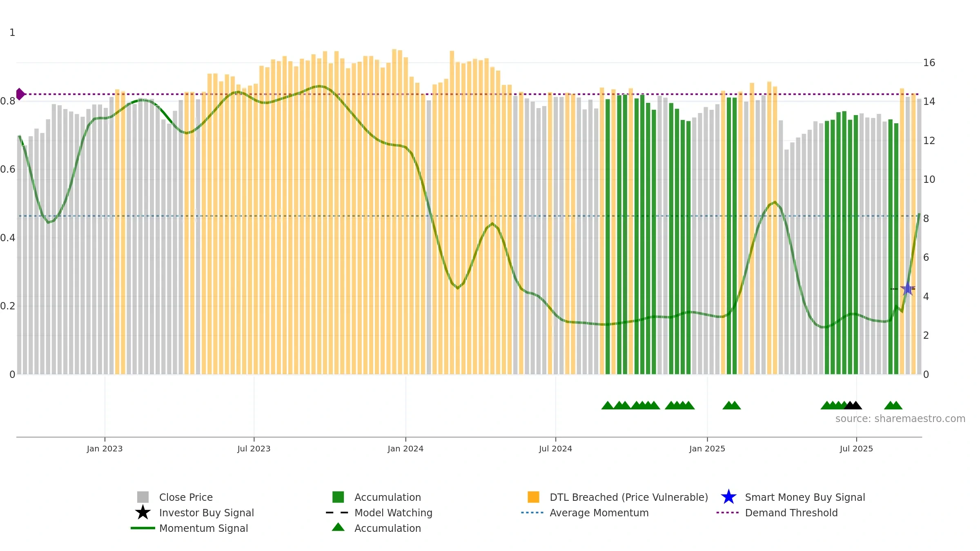Viewport: 980px width, 551px height.
Task: Click the green Accumulation square swatch
Action: coord(338,497)
